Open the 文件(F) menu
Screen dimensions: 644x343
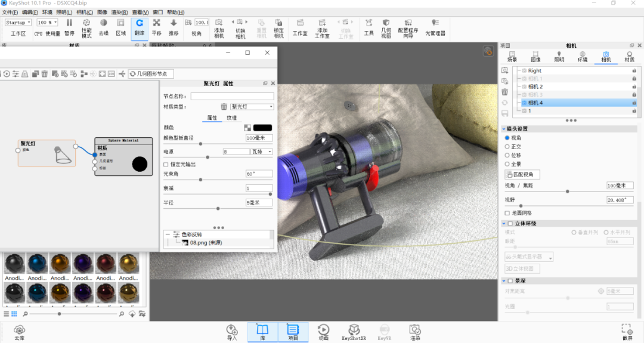[10, 13]
